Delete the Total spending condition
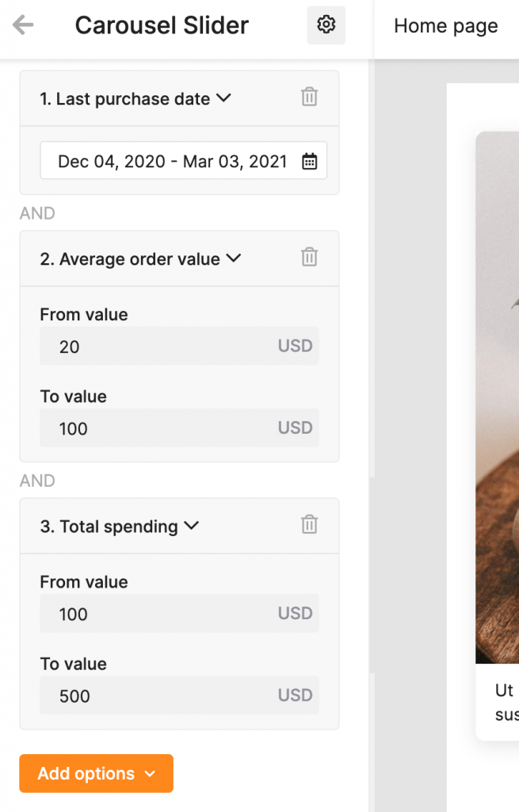Image resolution: width=519 pixels, height=812 pixels. point(310,525)
